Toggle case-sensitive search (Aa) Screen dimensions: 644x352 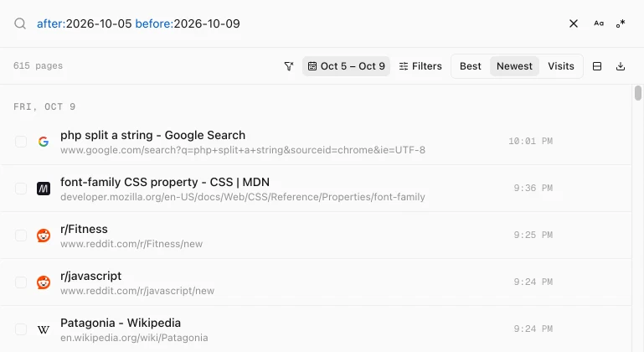[x=599, y=23]
